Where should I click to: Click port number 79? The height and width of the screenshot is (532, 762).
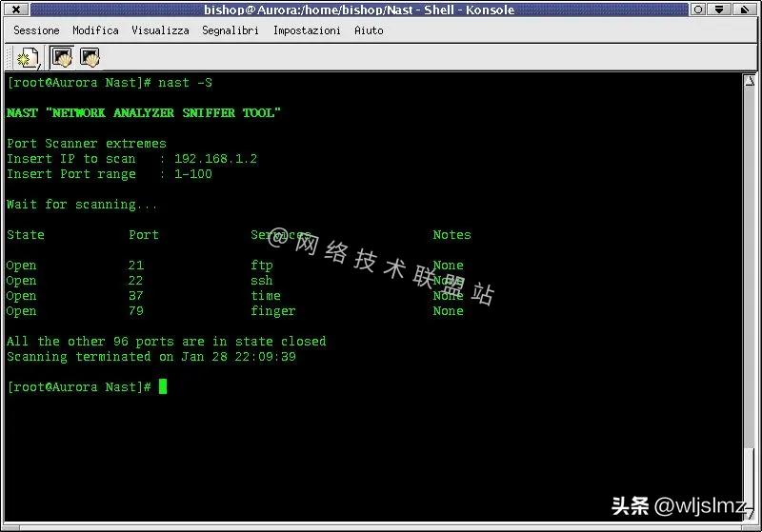click(x=136, y=310)
